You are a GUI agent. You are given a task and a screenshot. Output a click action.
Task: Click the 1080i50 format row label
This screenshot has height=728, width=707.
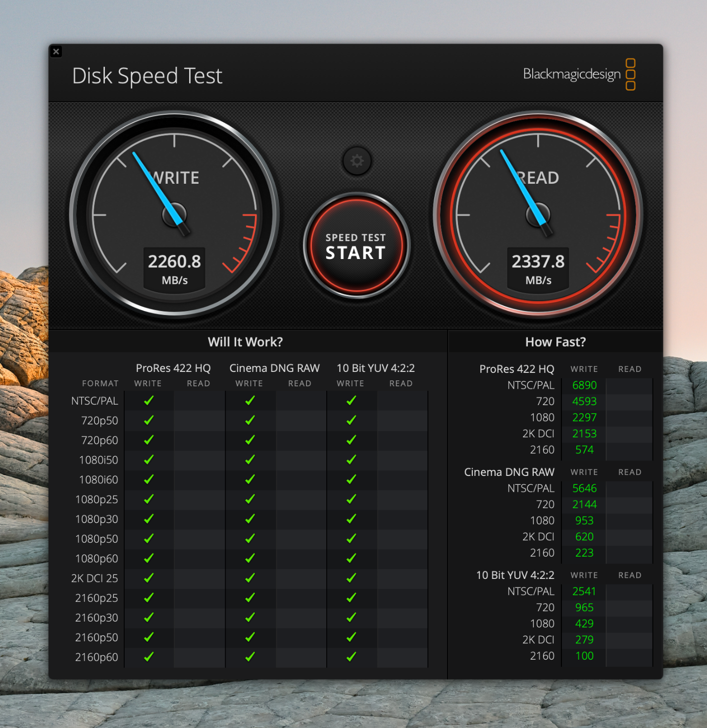(99, 460)
